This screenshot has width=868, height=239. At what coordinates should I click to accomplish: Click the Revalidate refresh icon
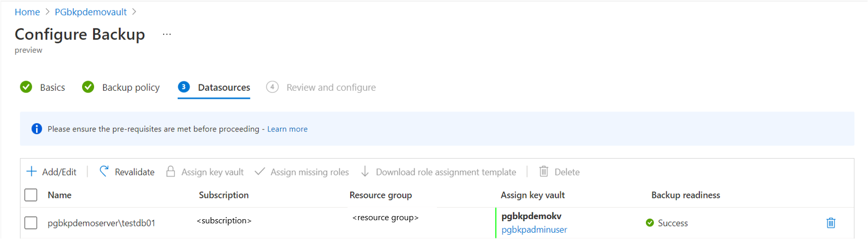coord(104,172)
